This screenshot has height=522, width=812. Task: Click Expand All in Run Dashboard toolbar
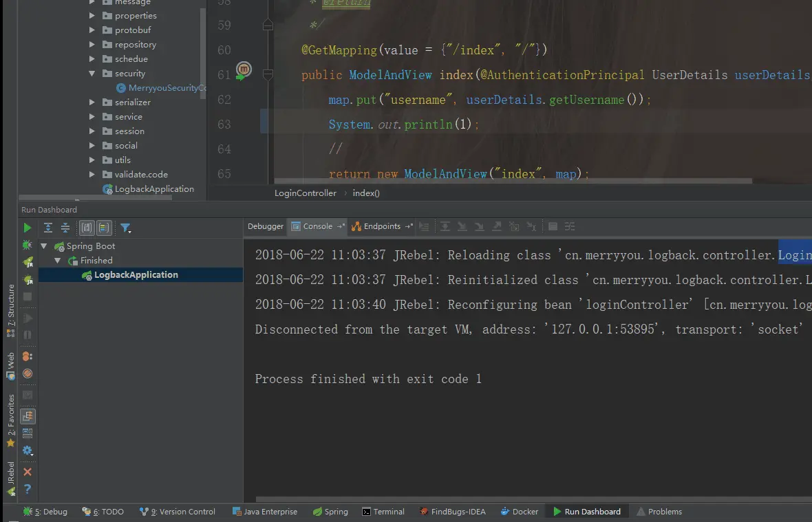tap(47, 228)
